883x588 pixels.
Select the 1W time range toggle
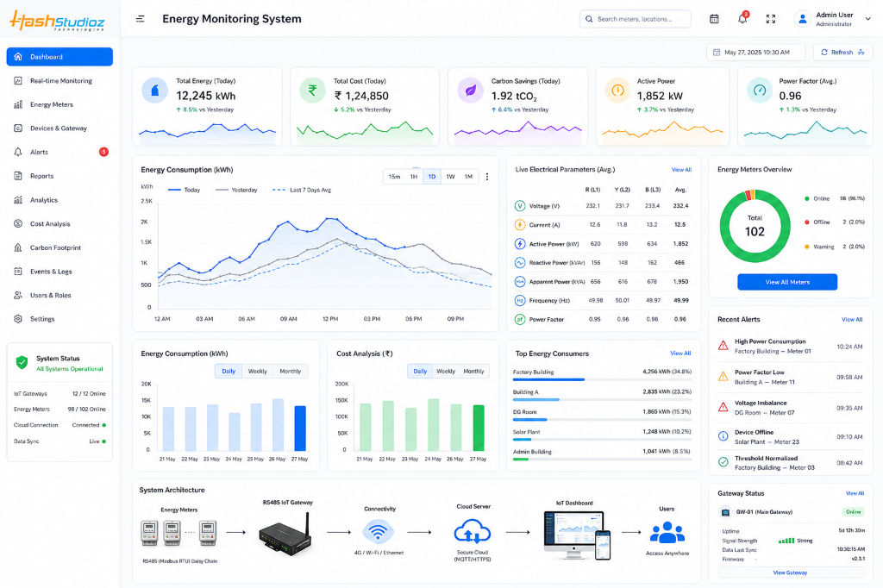(x=450, y=177)
